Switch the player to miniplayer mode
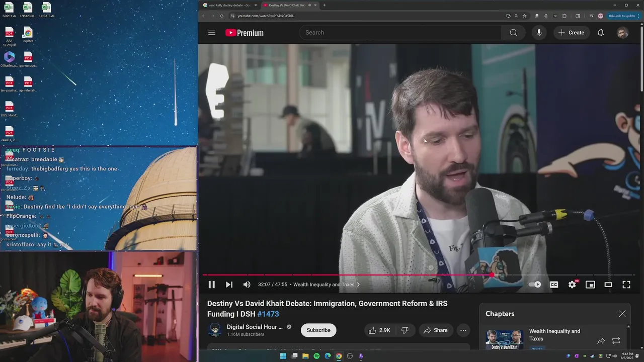 pos(590,285)
